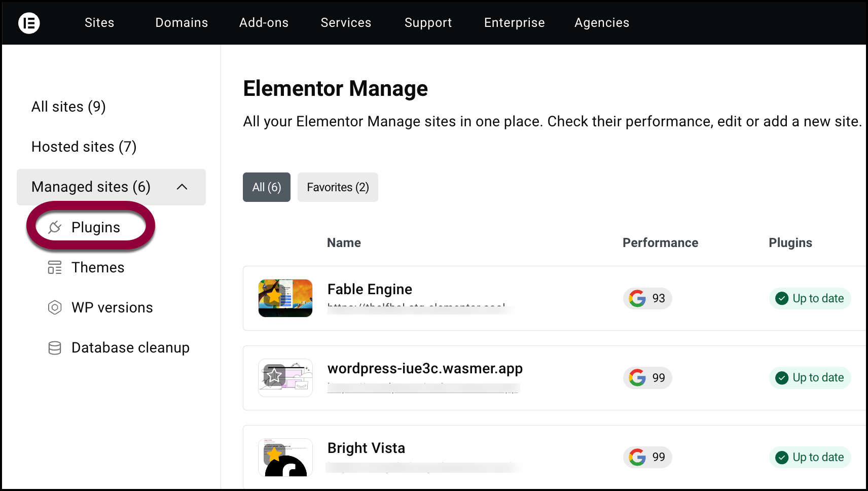Image resolution: width=868 pixels, height=491 pixels.
Task: Click the Themes icon in the sidebar
Action: pos(55,267)
